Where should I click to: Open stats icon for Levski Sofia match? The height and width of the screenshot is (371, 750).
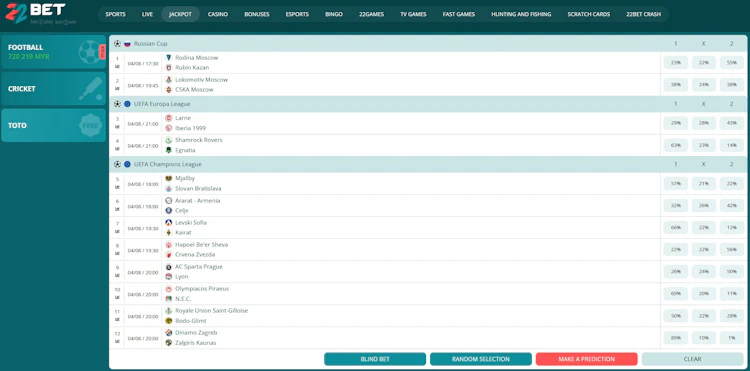tap(117, 231)
